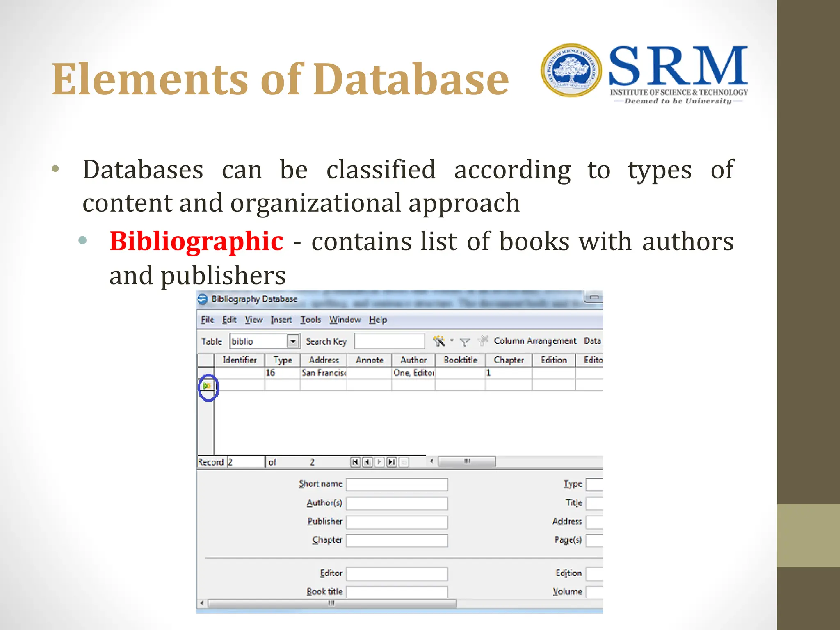This screenshot has width=840, height=630.
Task: Expand the Table biblio dropdown
Action: (292, 341)
